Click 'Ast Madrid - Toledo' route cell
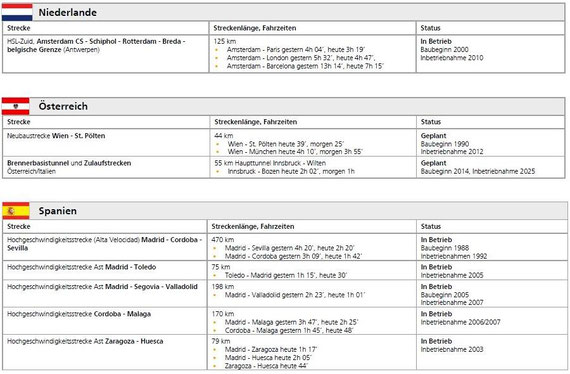 105,270
